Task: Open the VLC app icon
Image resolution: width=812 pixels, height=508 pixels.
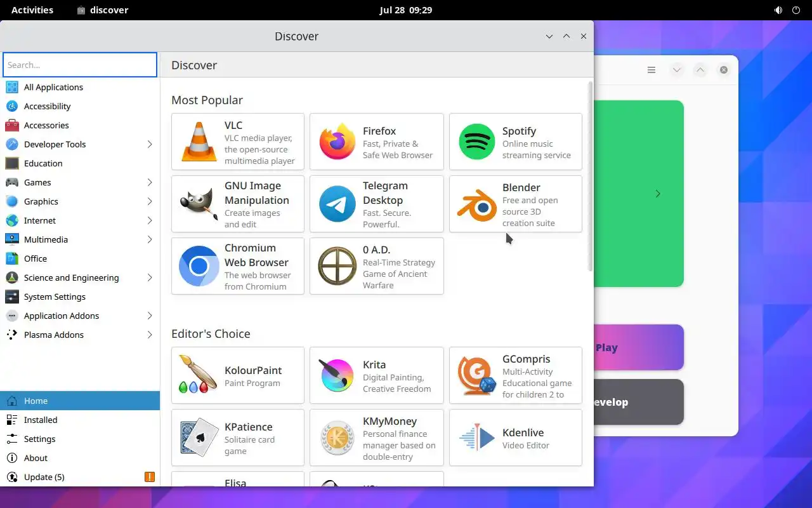Action: tap(199, 142)
